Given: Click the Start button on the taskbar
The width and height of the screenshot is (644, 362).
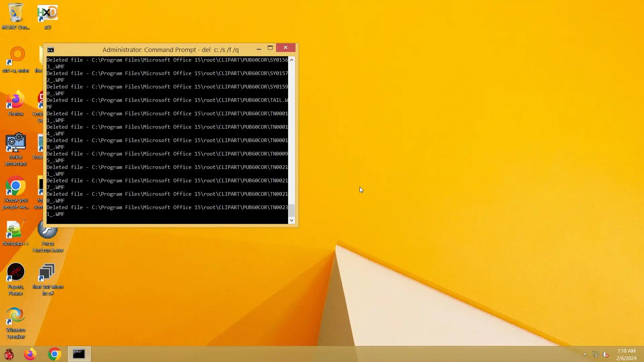Looking at the screenshot, I should coord(9,354).
